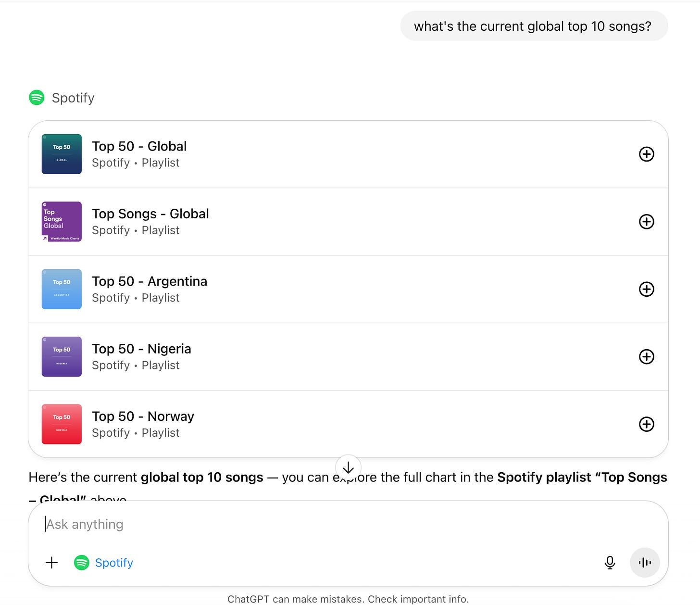
Task: Open the attachments plus menu in composer
Action: pos(51,562)
